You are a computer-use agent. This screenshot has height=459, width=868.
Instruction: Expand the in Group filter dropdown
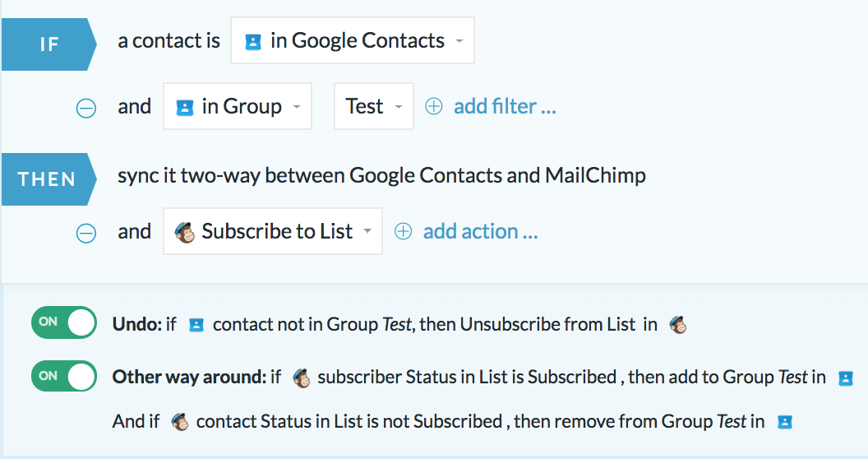tap(238, 106)
